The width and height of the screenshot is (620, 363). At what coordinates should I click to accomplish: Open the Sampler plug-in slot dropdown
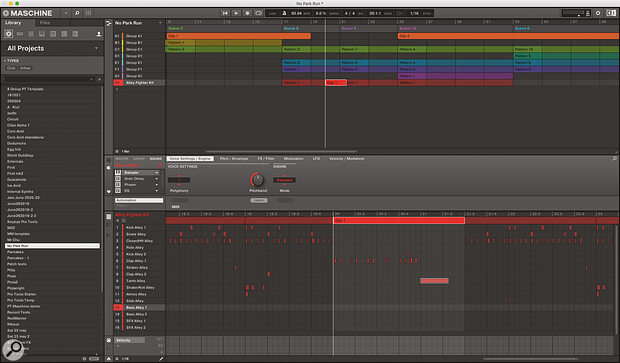(x=157, y=173)
